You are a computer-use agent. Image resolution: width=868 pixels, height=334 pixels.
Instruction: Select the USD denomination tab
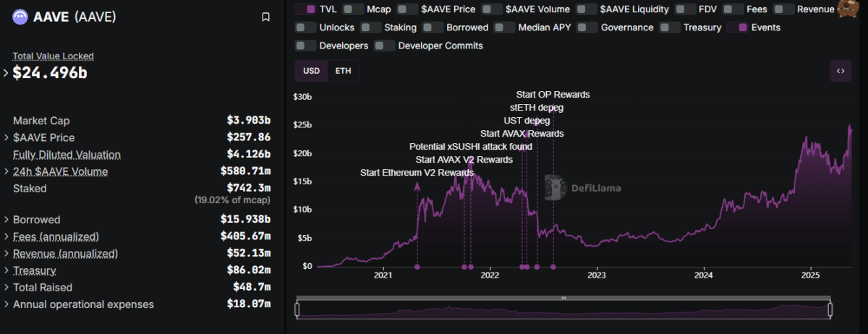[311, 71]
